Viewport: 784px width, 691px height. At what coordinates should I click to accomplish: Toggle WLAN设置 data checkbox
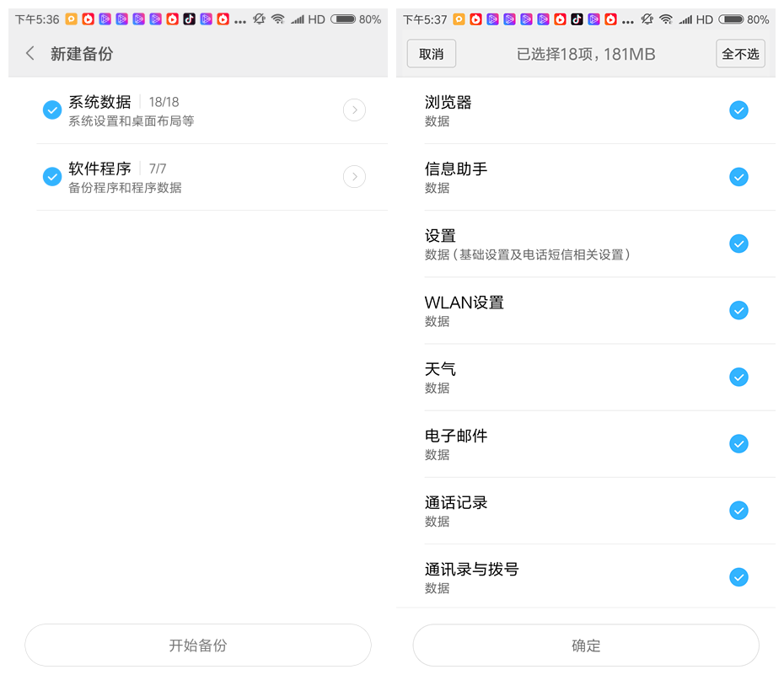click(x=738, y=310)
